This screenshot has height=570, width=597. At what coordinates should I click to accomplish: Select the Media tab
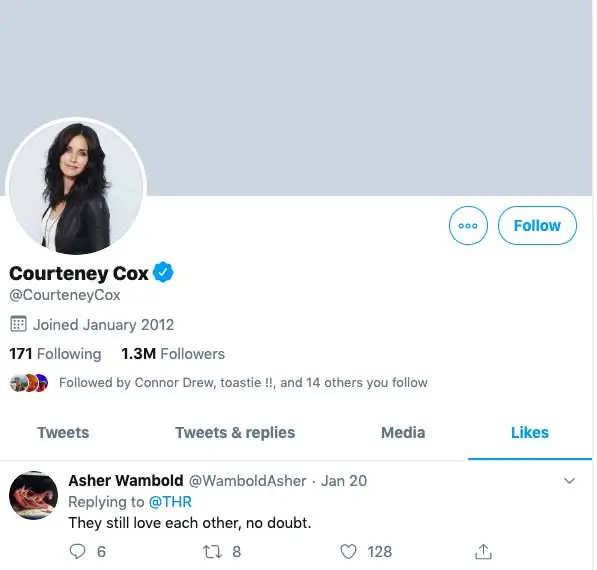[x=403, y=433]
